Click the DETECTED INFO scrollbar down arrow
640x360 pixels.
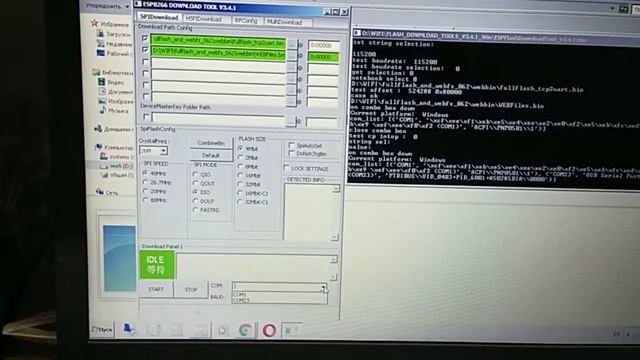click(x=335, y=237)
